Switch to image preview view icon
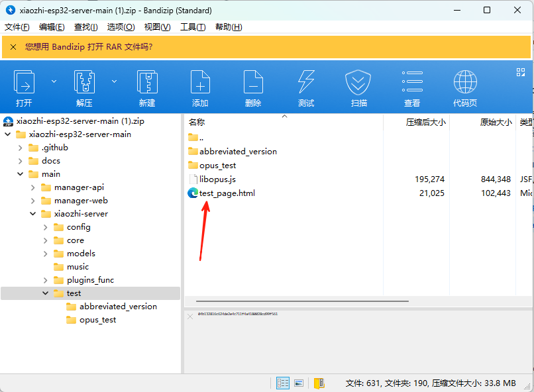This screenshot has height=392, width=534. [x=299, y=383]
